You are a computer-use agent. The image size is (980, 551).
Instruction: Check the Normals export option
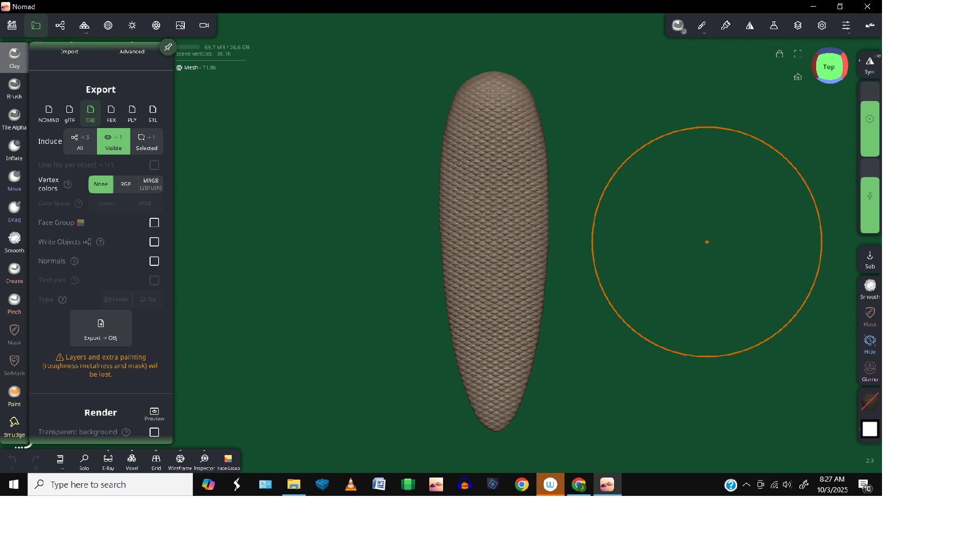pyautogui.click(x=154, y=261)
